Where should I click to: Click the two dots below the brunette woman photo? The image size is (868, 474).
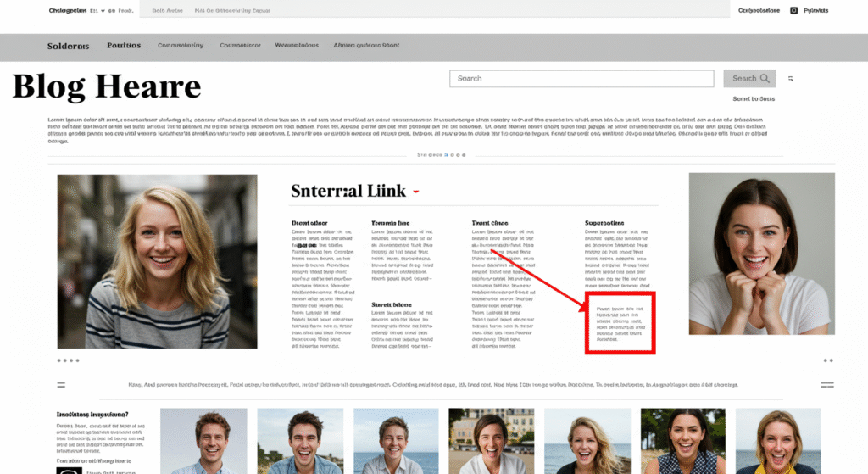(827, 360)
